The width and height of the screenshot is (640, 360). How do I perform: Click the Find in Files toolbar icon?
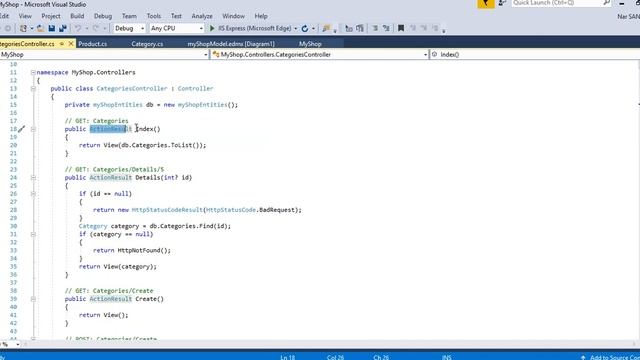coord(326,28)
